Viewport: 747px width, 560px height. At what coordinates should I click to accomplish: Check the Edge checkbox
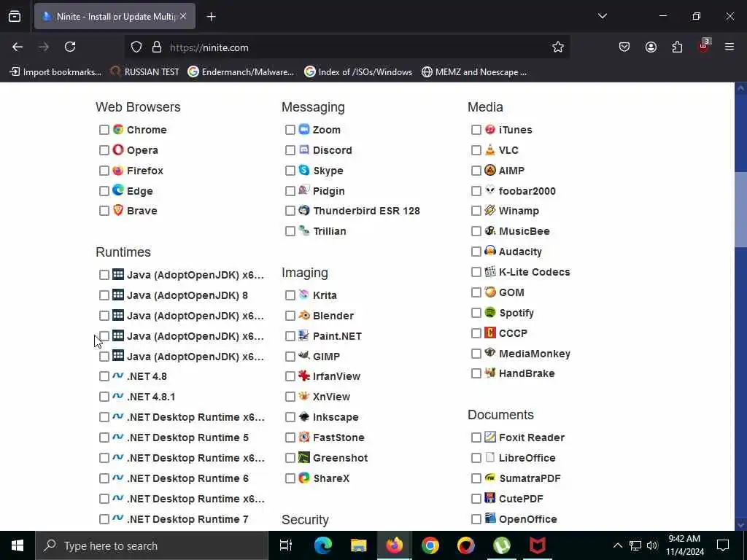coord(104,191)
